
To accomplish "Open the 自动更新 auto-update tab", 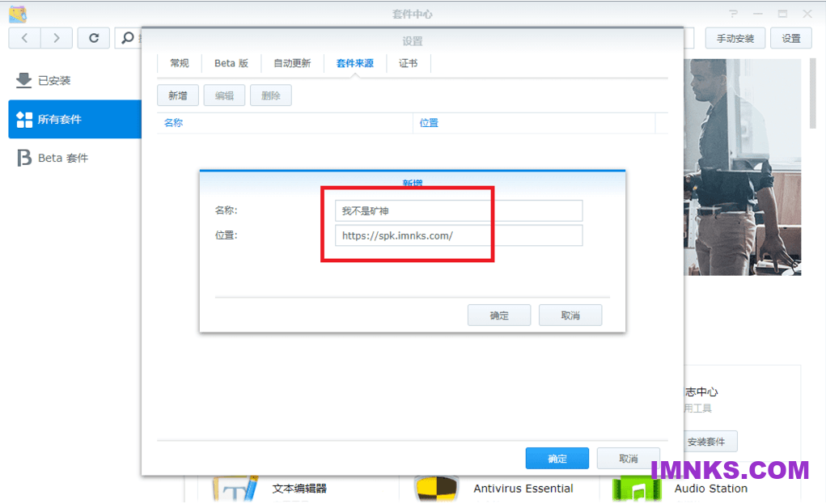I will pos(293,63).
